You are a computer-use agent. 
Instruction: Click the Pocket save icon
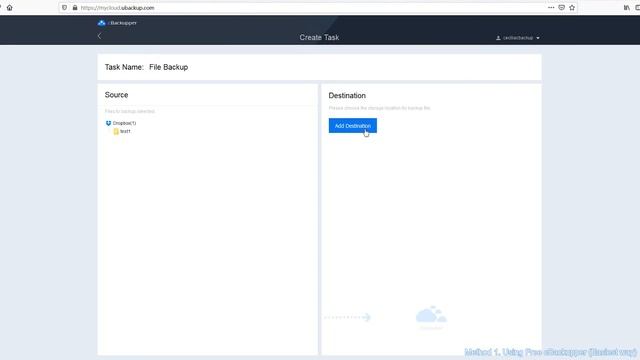pos(562,7)
